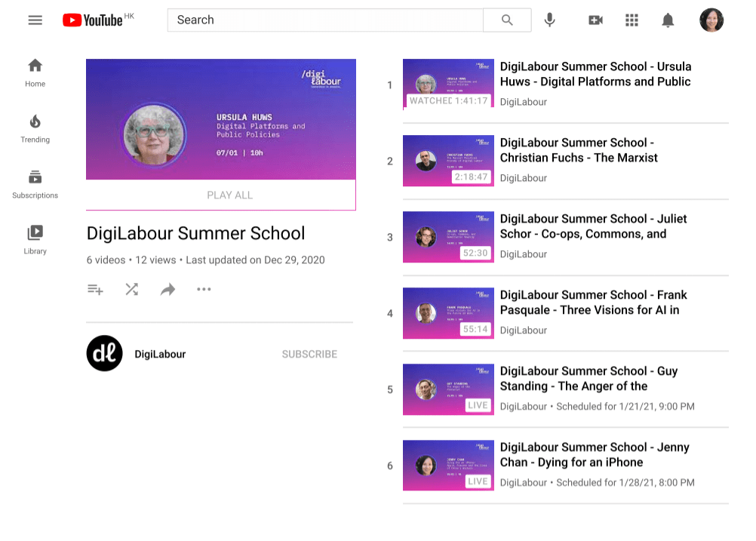Open the Jenny Chan Dying for an iPhone video
The width and height of the screenshot is (756, 541).
571,454
